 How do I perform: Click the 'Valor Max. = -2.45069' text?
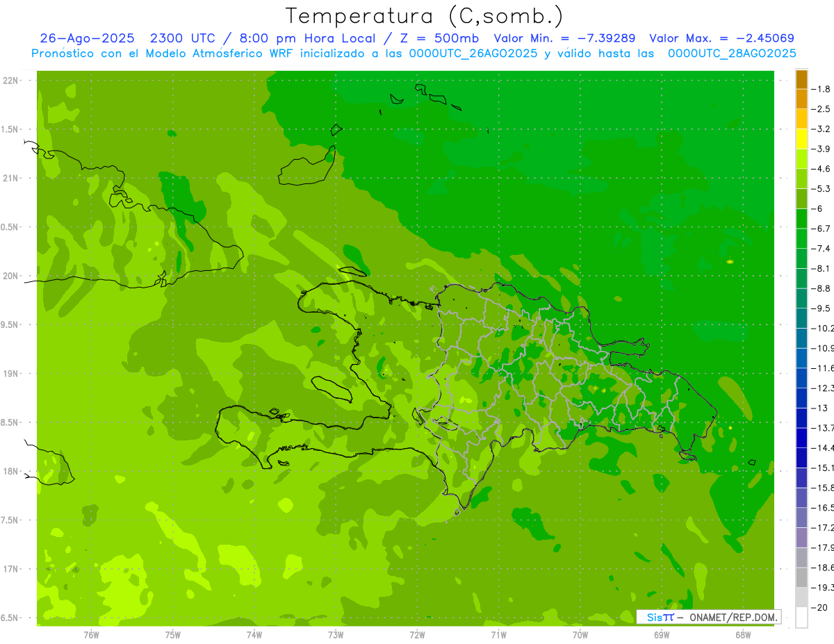pos(721,38)
